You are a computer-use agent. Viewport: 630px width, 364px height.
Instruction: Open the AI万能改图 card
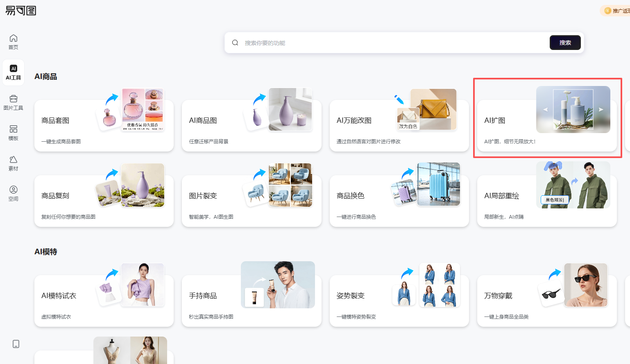[x=399, y=126]
